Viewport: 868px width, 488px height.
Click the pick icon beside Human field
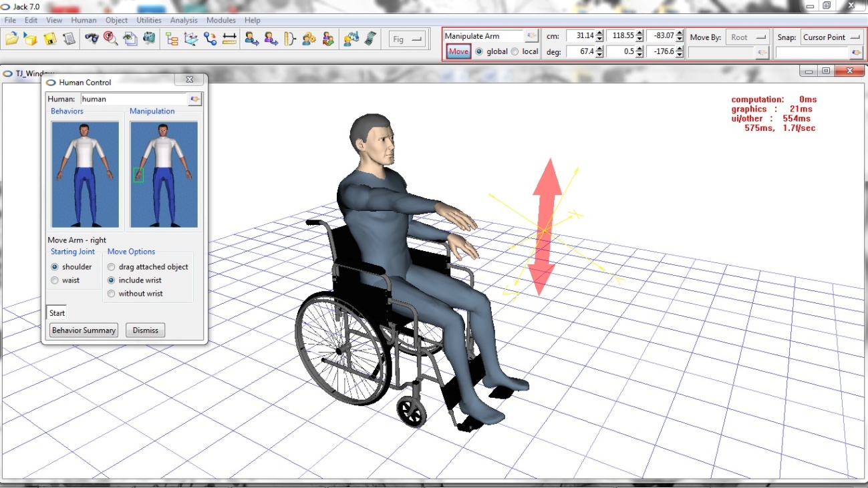point(194,99)
